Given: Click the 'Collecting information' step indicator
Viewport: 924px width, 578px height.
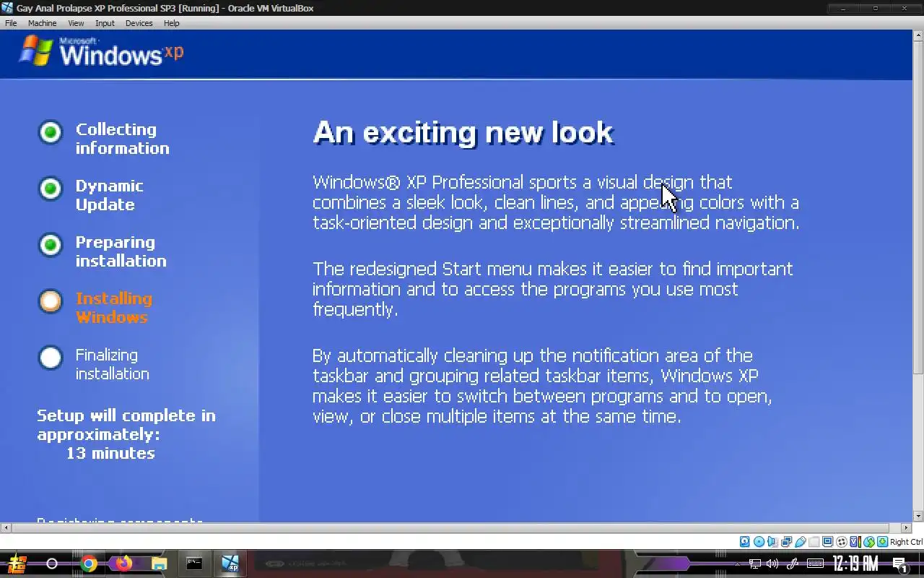Looking at the screenshot, I should 51,132.
